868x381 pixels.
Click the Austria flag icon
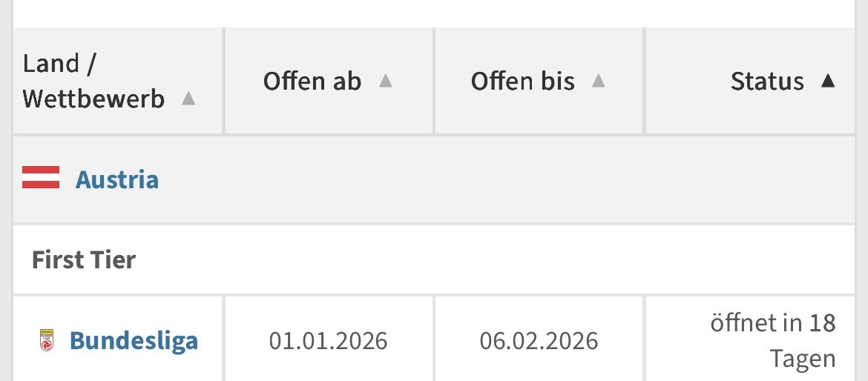click(x=41, y=179)
